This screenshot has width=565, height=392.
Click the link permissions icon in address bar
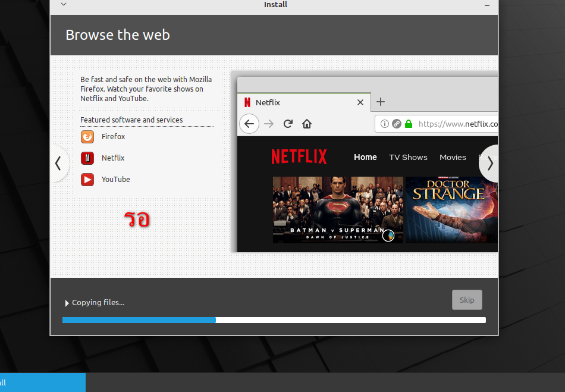tap(396, 124)
